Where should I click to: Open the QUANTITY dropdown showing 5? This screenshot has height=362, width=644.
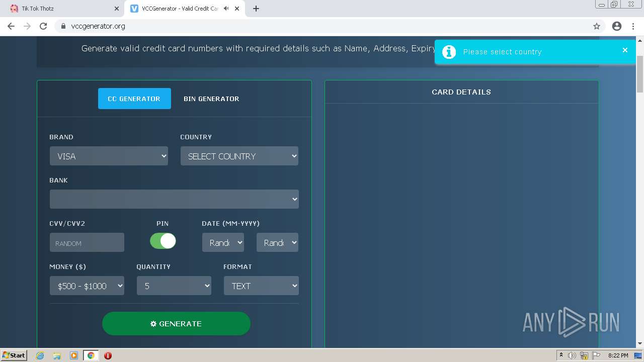click(174, 286)
